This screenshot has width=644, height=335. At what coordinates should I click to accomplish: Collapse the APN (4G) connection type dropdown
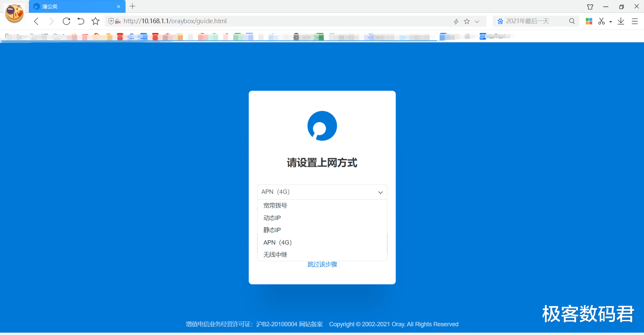click(322, 192)
